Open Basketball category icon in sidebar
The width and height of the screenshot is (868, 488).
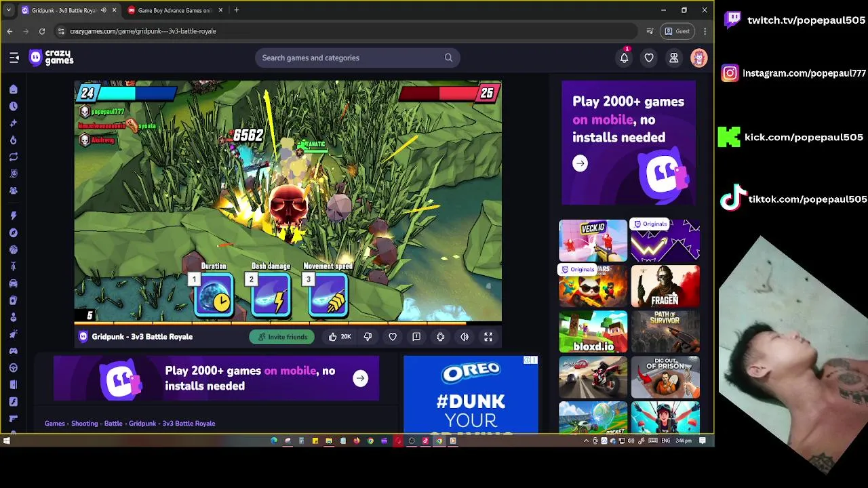click(x=13, y=249)
